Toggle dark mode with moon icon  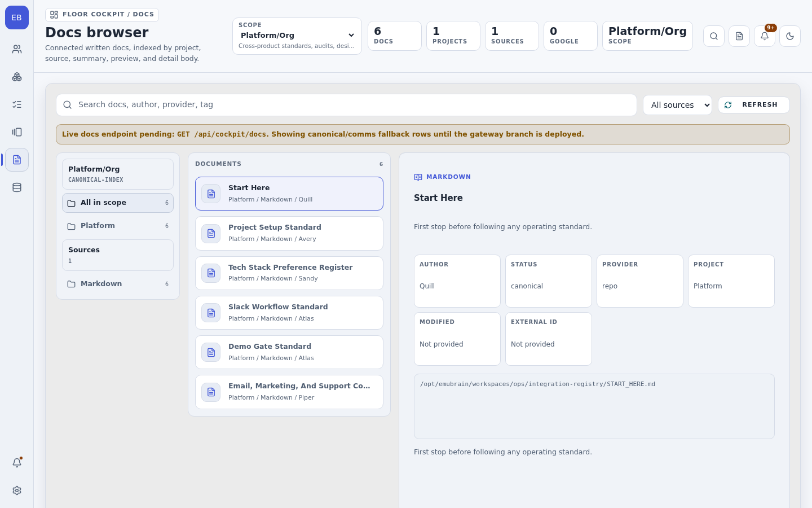[790, 36]
